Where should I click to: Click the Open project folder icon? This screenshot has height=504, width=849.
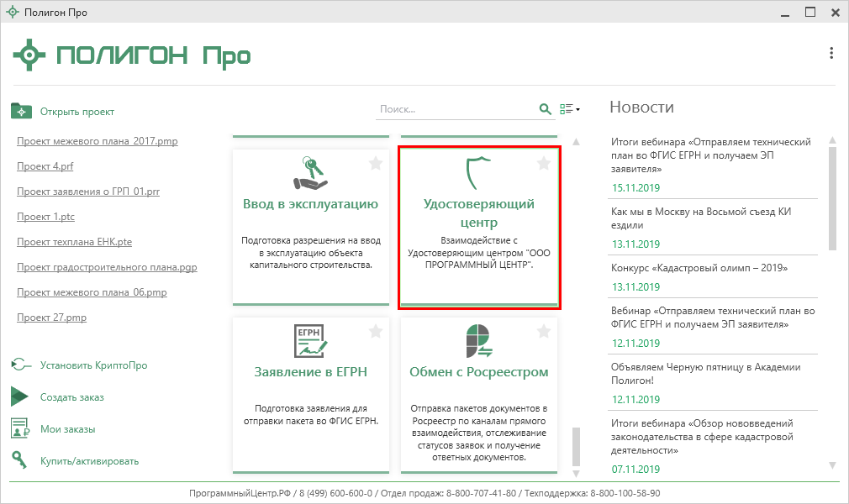21,111
